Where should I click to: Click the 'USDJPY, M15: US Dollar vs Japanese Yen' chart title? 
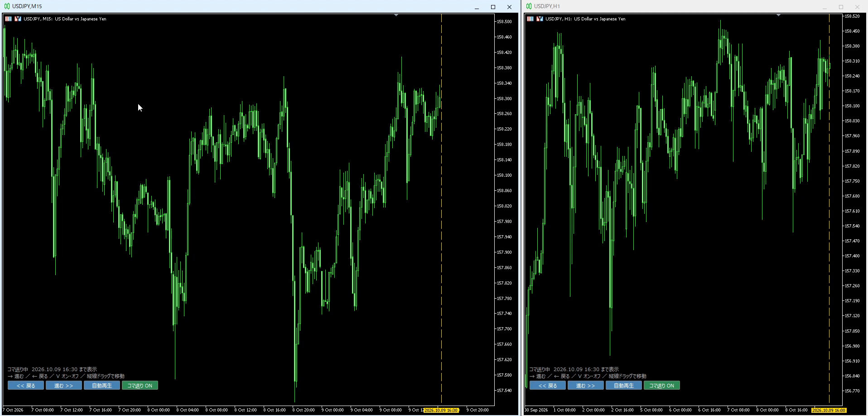(x=65, y=19)
